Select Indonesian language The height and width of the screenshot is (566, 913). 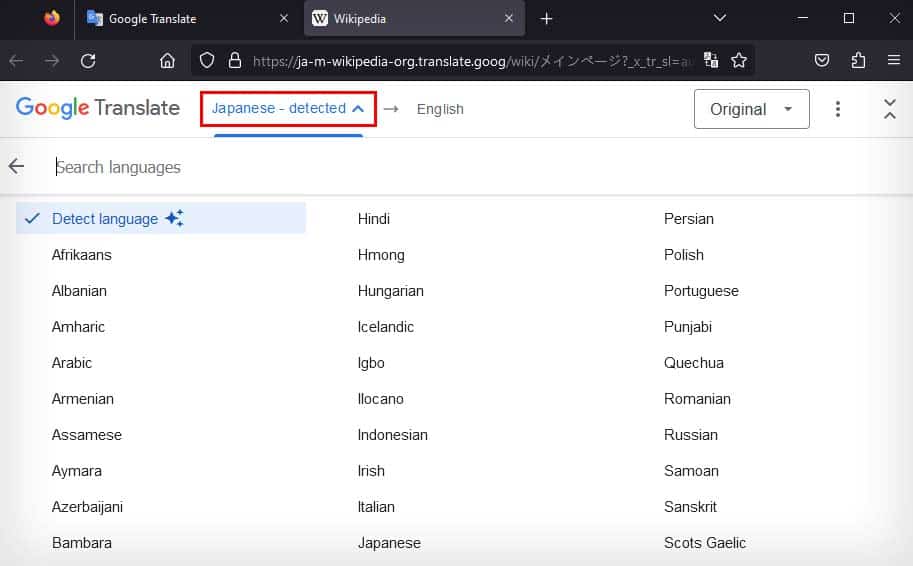pyautogui.click(x=392, y=435)
